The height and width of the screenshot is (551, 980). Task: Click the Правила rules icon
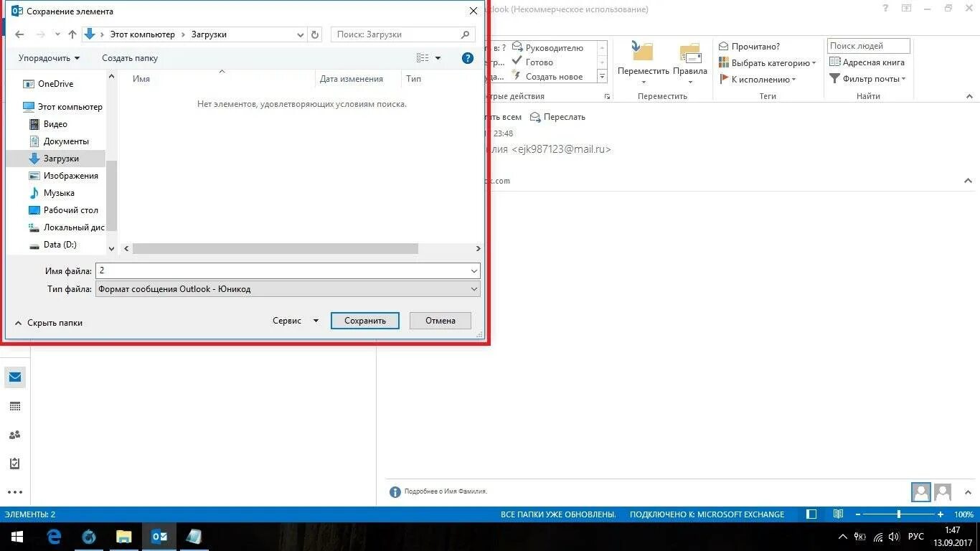coord(690,52)
